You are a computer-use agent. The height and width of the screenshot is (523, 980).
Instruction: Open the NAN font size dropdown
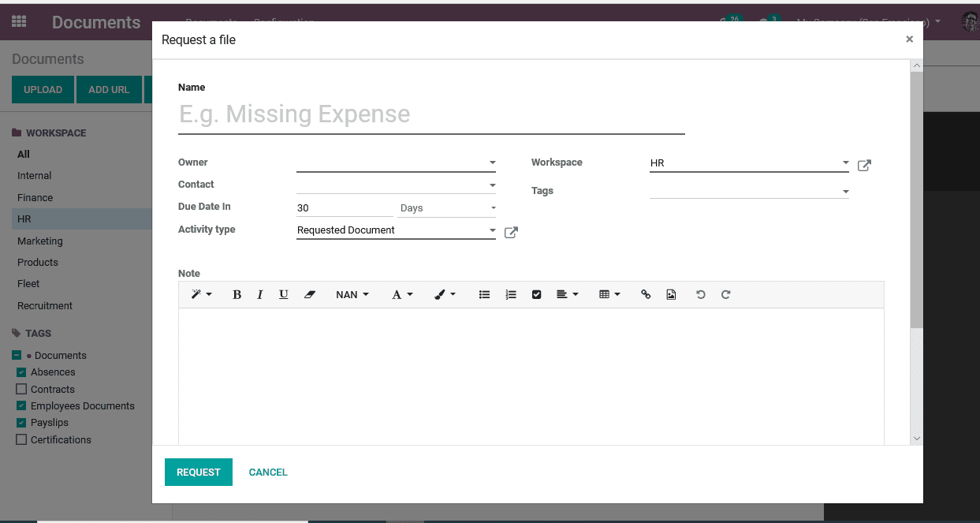point(352,294)
